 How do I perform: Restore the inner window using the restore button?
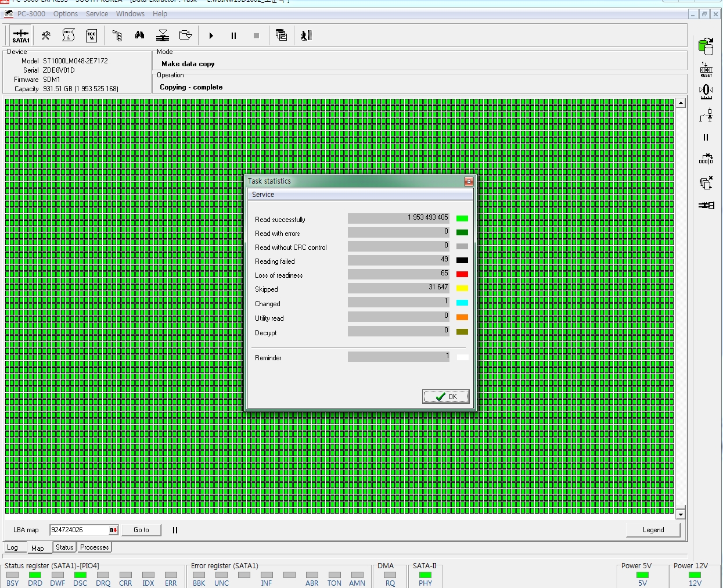704,14
